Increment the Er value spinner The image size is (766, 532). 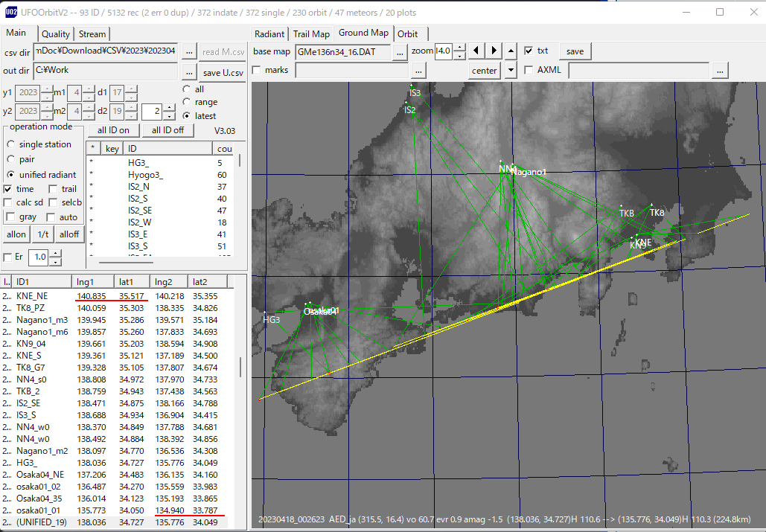coord(55,253)
